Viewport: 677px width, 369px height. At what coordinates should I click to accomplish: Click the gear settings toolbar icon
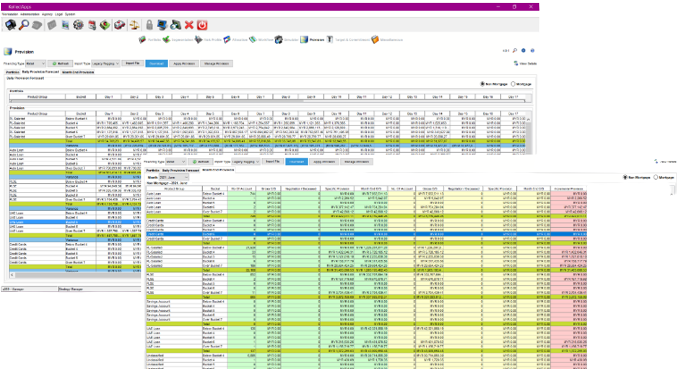click(78, 25)
